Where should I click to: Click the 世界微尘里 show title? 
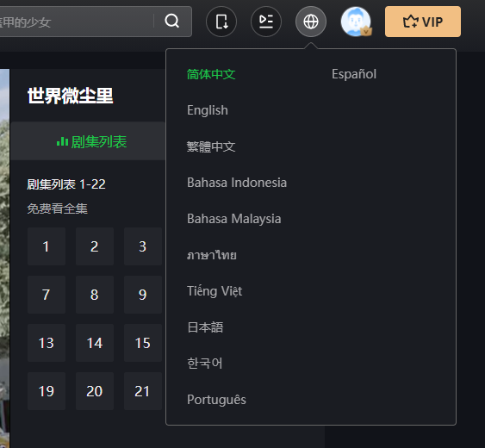(x=71, y=96)
